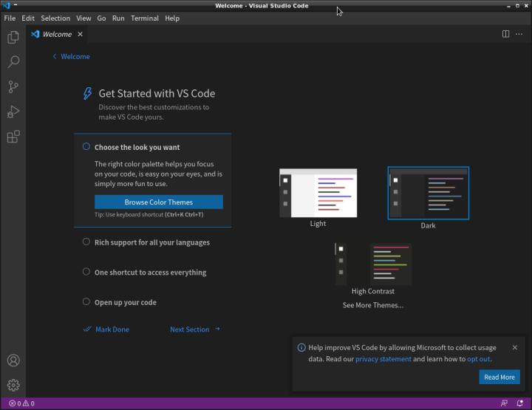Viewport: 532px width, 410px height.
Task: Click the split editor icon
Action: [x=505, y=34]
